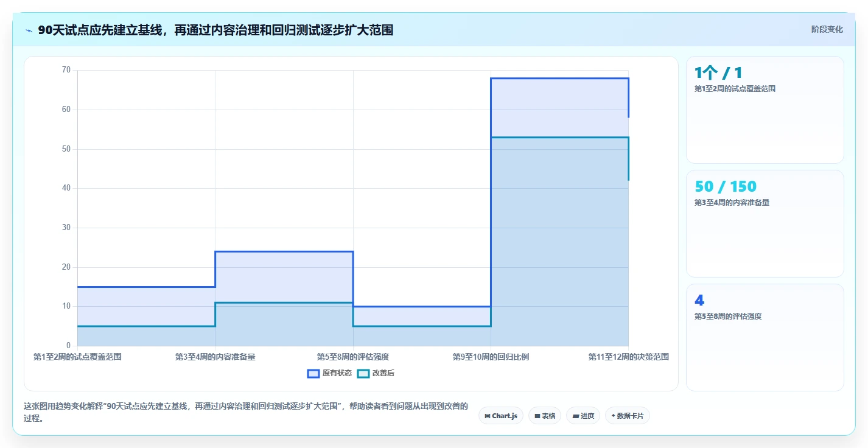
Task: Click the 第1至2周的试点覆盖范围 axis label
Action: [77, 357]
